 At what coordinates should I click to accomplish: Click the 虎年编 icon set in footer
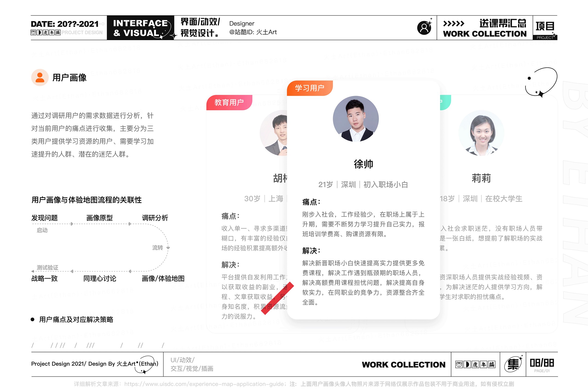(x=475, y=364)
